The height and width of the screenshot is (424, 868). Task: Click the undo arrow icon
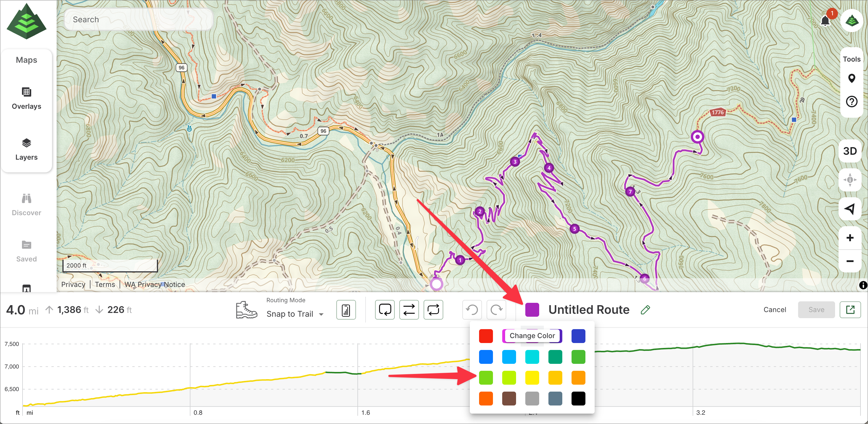tap(472, 309)
